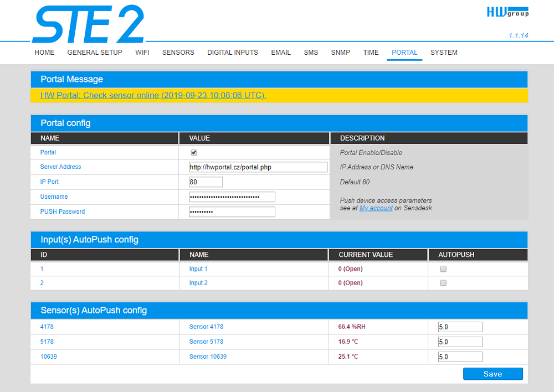Click the Portal Enable/Disable description
Viewport: 554px width, 392px height.
(371, 153)
